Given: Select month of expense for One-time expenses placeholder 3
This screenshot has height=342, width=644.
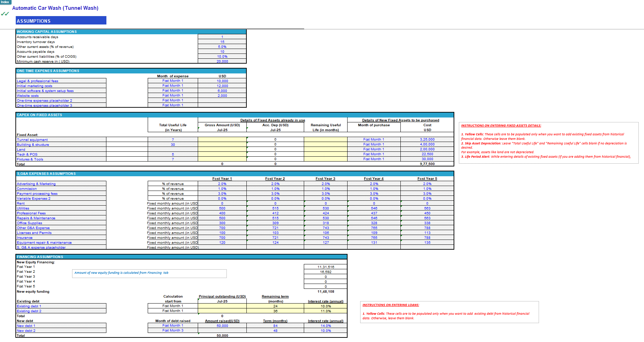Looking at the screenshot, I should (173, 105).
